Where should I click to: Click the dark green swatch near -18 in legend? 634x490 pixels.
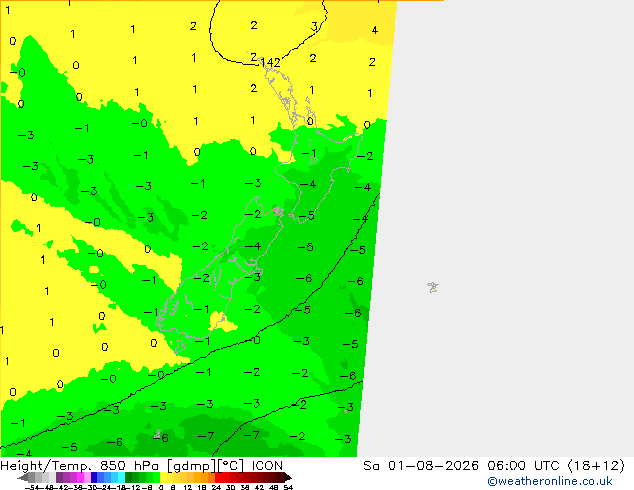[x=129, y=477]
